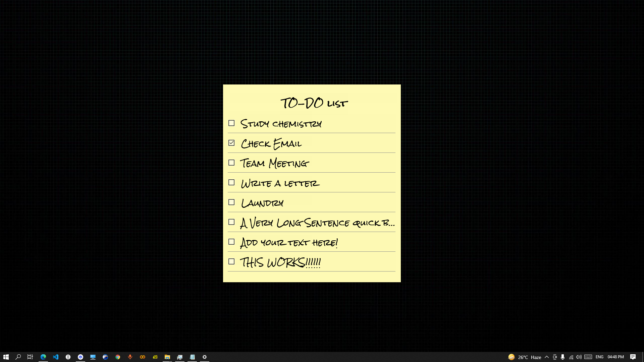Tick the Team Meeting checkbox
Screen dimensions: 644x362
[x=231, y=163]
